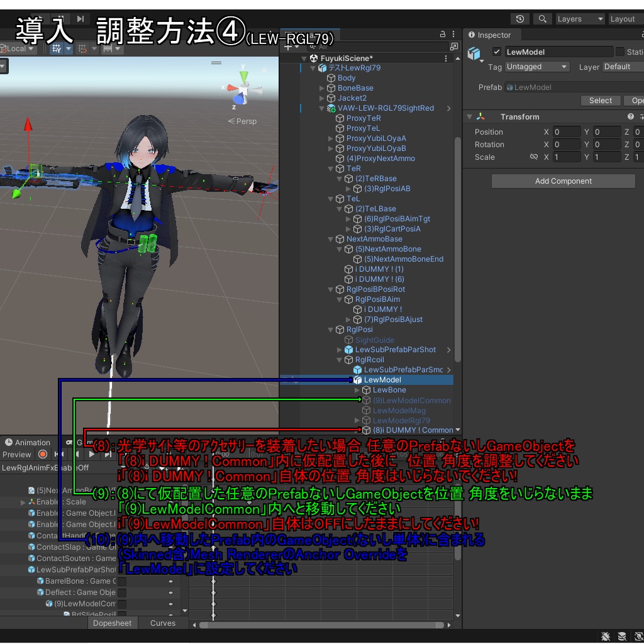Click the green Y axis of the orientation gizmo

click(x=244, y=76)
